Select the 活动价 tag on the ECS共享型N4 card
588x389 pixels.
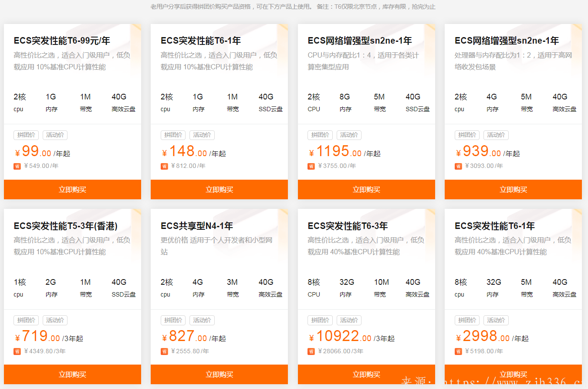click(202, 321)
